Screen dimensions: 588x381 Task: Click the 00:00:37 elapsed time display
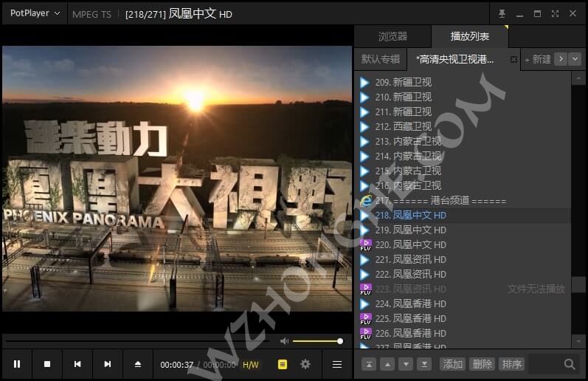click(x=176, y=365)
